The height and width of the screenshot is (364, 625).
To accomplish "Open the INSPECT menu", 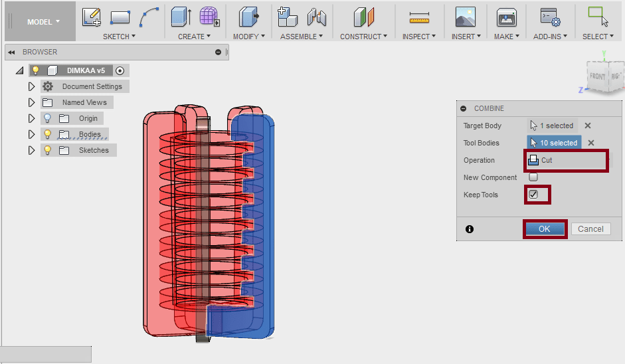I will point(419,37).
